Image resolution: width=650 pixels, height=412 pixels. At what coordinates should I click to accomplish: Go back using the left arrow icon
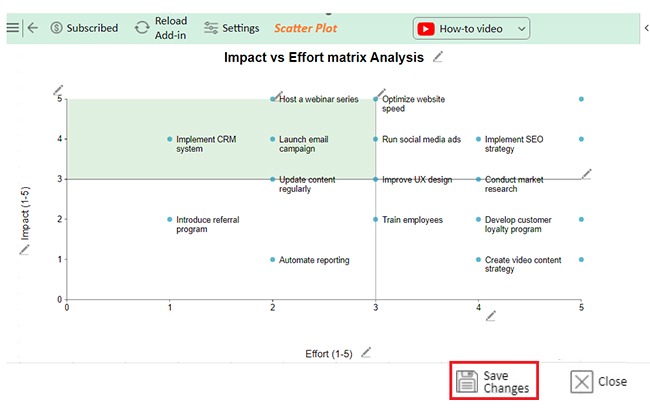click(x=32, y=28)
